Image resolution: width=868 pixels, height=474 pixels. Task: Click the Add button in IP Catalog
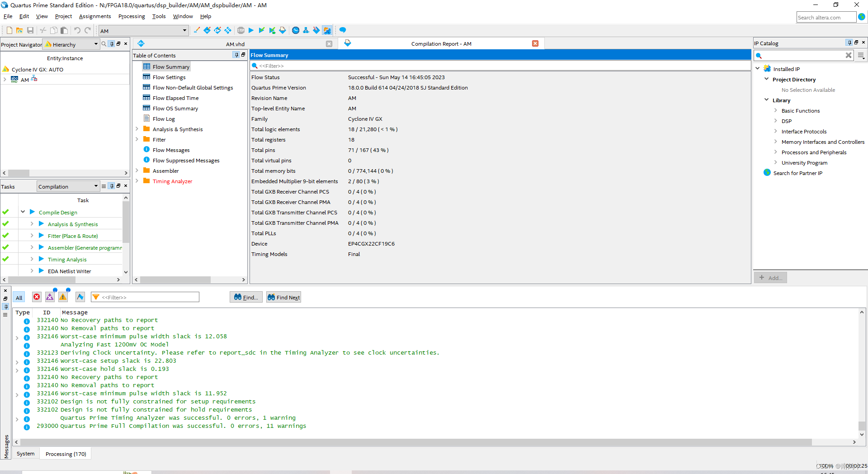(770, 277)
